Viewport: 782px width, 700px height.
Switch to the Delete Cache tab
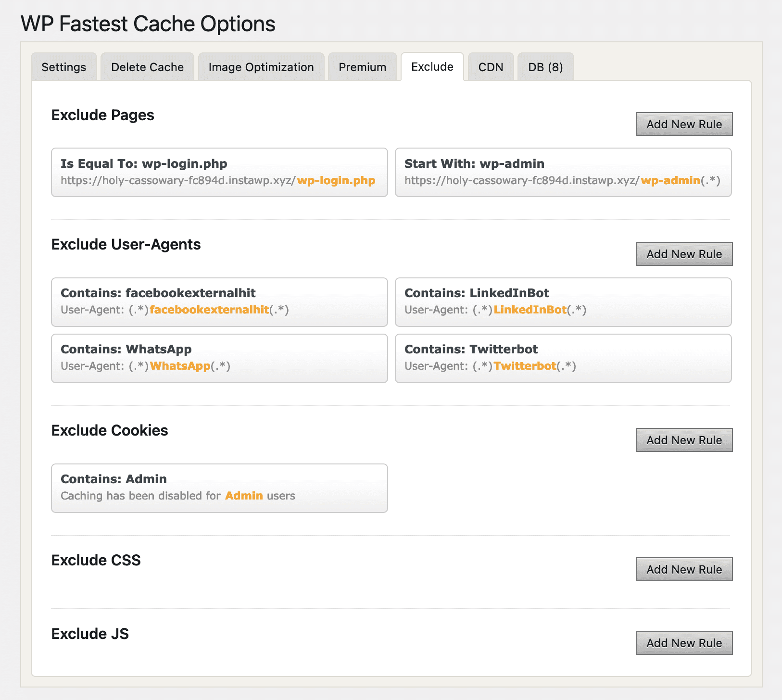click(x=147, y=67)
